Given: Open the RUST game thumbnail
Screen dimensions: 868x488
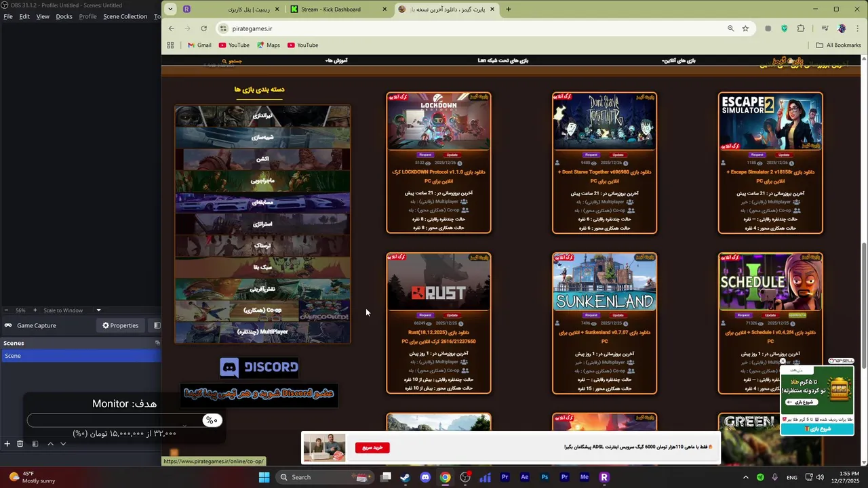Looking at the screenshot, I should point(439,282).
